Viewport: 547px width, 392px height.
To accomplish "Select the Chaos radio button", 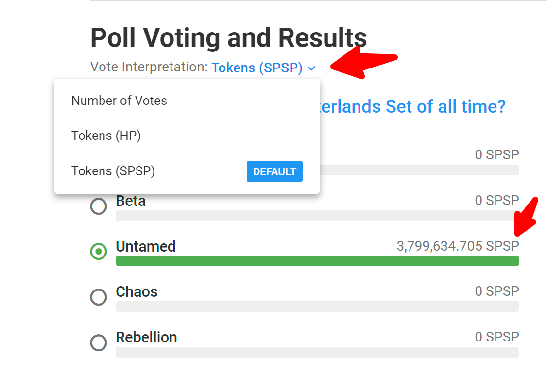I will tap(99, 297).
